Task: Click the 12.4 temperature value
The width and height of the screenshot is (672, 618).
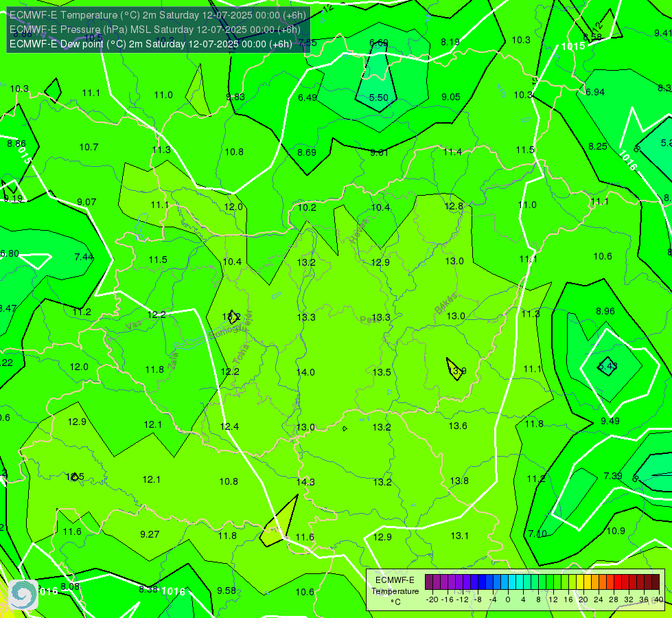Action: [229, 426]
